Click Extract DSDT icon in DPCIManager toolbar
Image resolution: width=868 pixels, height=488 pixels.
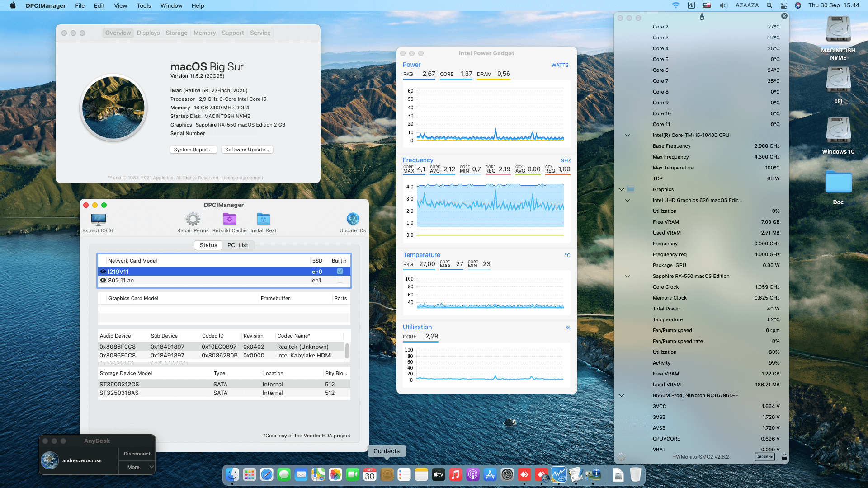pyautogui.click(x=98, y=220)
